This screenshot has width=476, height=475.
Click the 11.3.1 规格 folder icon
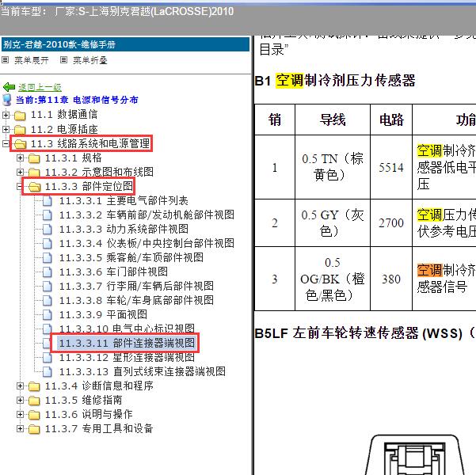[34, 158]
